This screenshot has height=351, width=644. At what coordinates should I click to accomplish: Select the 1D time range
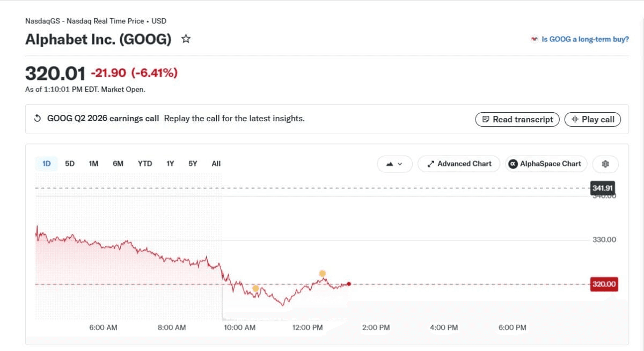click(x=46, y=164)
